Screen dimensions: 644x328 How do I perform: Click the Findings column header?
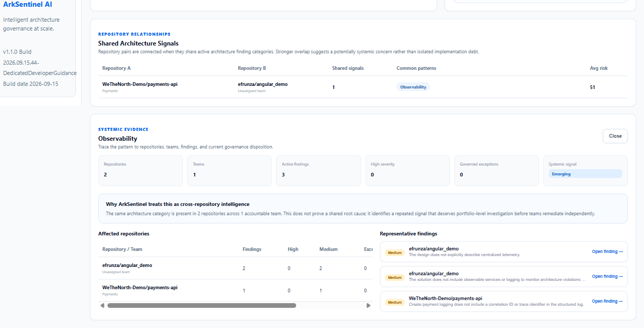[x=252, y=249]
